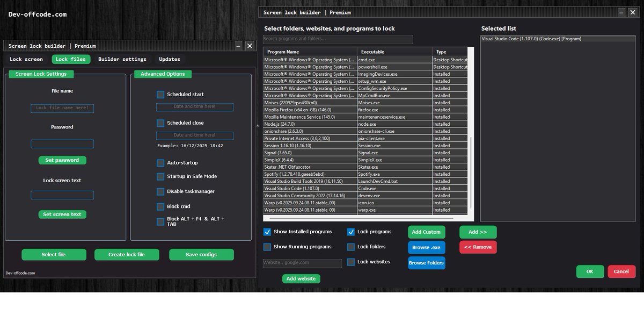Close the left Screen lock builder window
The height and width of the screenshot is (330, 644).
[x=250, y=46]
